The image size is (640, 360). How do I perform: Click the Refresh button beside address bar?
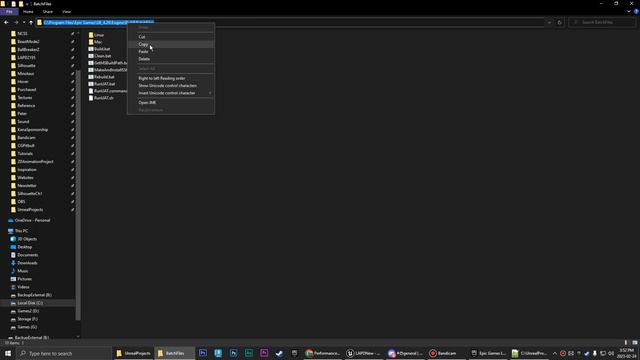(560, 22)
